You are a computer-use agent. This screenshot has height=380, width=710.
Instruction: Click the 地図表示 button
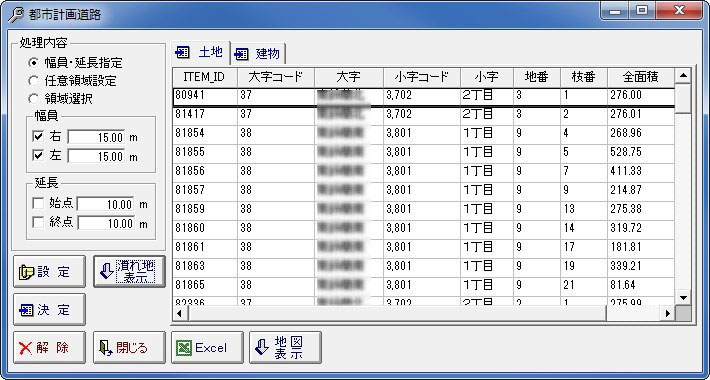click(285, 348)
